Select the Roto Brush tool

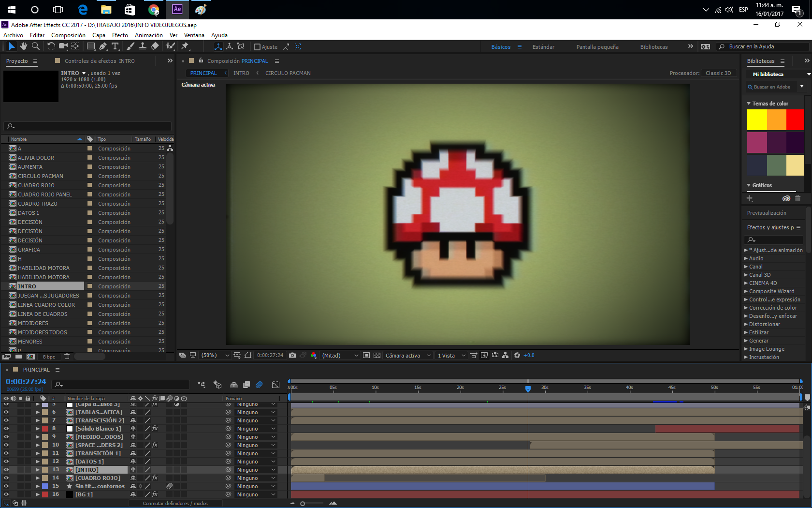pos(170,46)
